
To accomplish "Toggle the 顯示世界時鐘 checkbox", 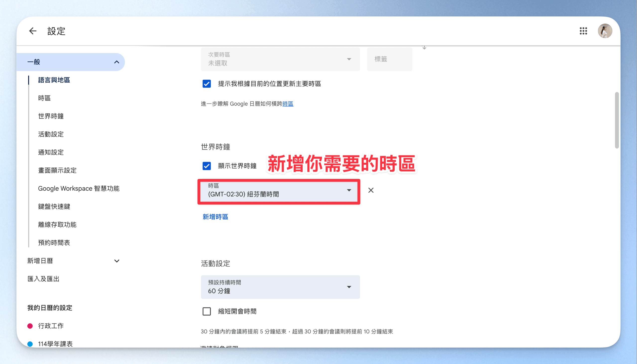I will click(207, 166).
